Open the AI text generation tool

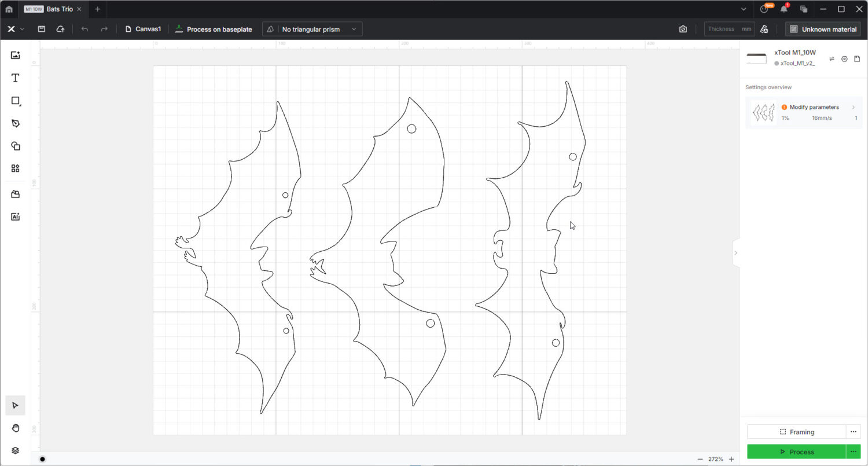[15, 216]
